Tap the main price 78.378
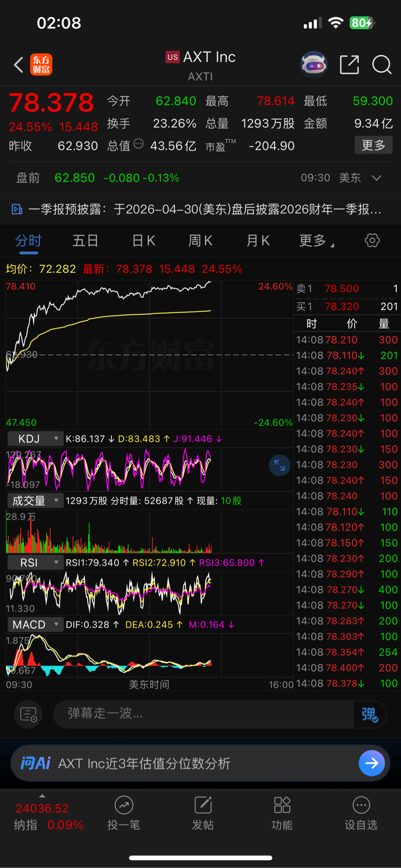The width and height of the screenshot is (401, 868). tap(51, 102)
